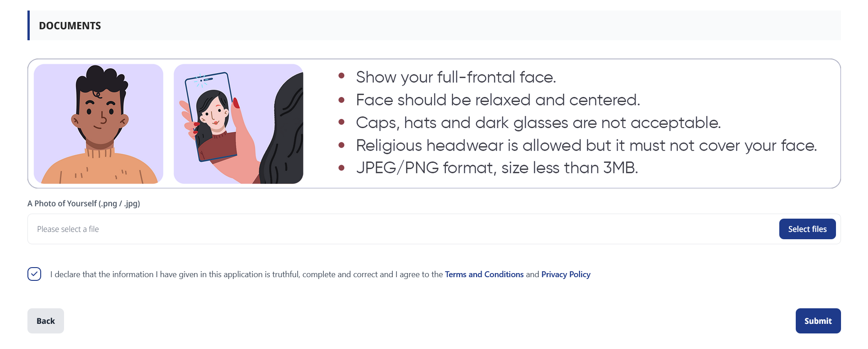
Task: Click the DOCUMENTS section heading
Action: pos(70,26)
